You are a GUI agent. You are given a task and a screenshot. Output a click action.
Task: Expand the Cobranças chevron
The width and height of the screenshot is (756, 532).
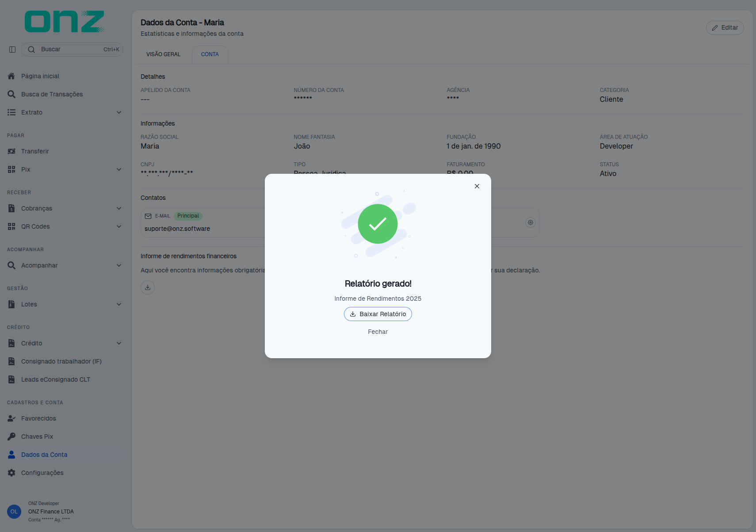tap(119, 208)
